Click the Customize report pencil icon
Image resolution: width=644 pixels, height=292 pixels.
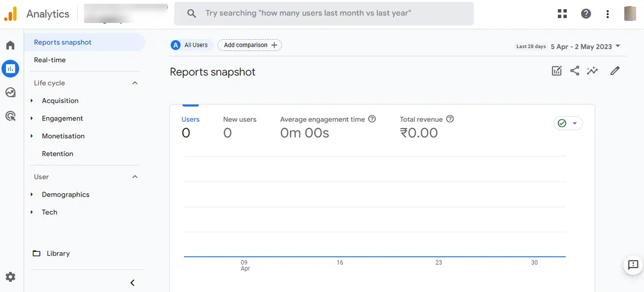coord(615,71)
